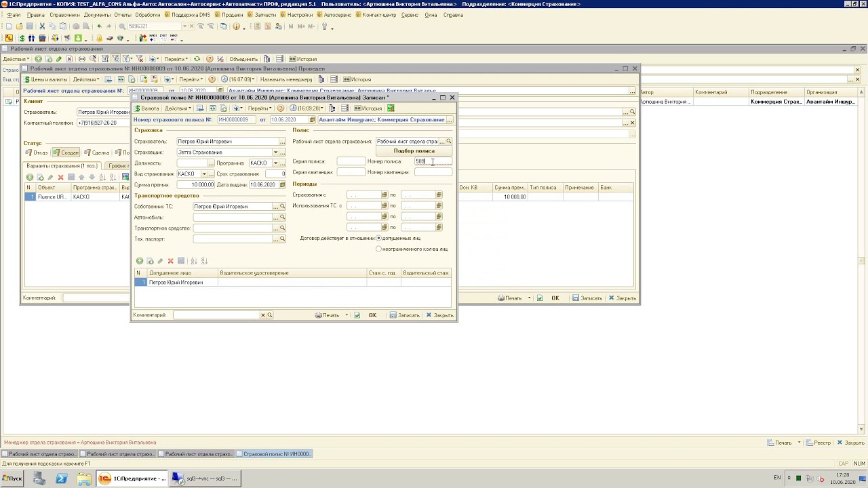The width and height of the screenshot is (868, 488).
Task: Open the Файл menu
Action: coord(14,14)
